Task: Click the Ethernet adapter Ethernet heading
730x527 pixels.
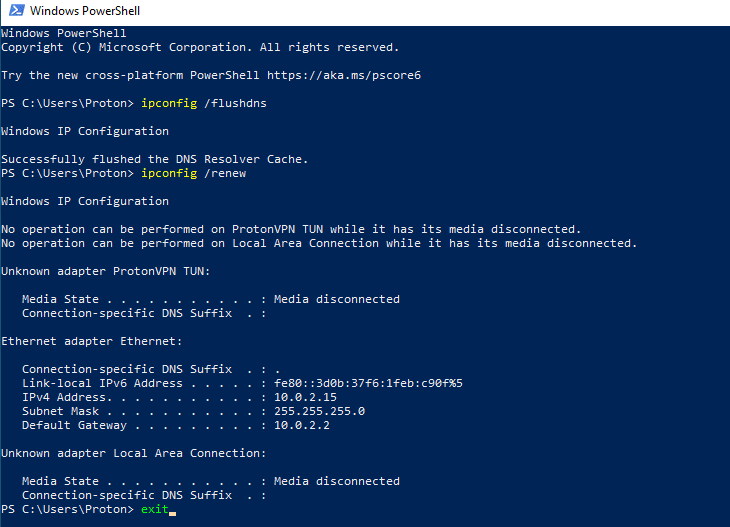Action: point(92,341)
